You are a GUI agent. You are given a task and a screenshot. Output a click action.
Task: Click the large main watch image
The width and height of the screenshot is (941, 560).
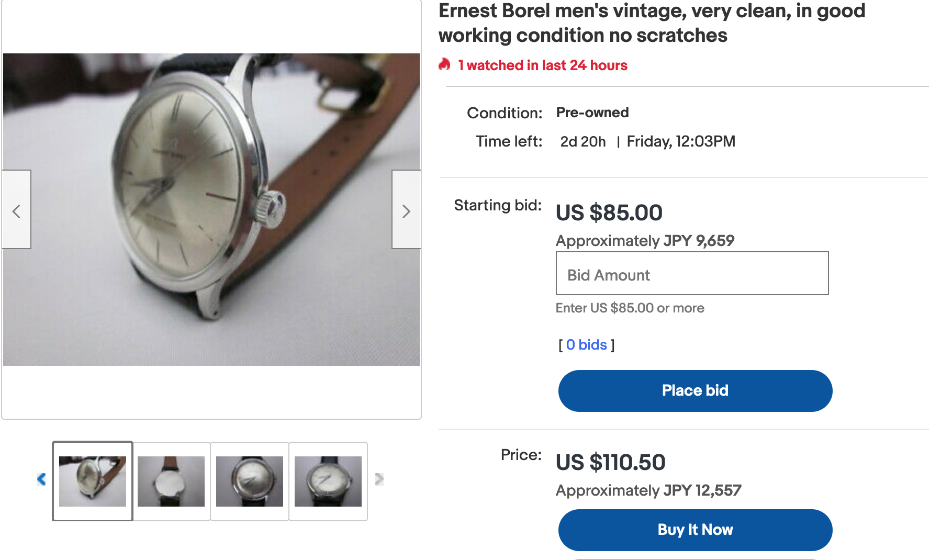(x=211, y=209)
